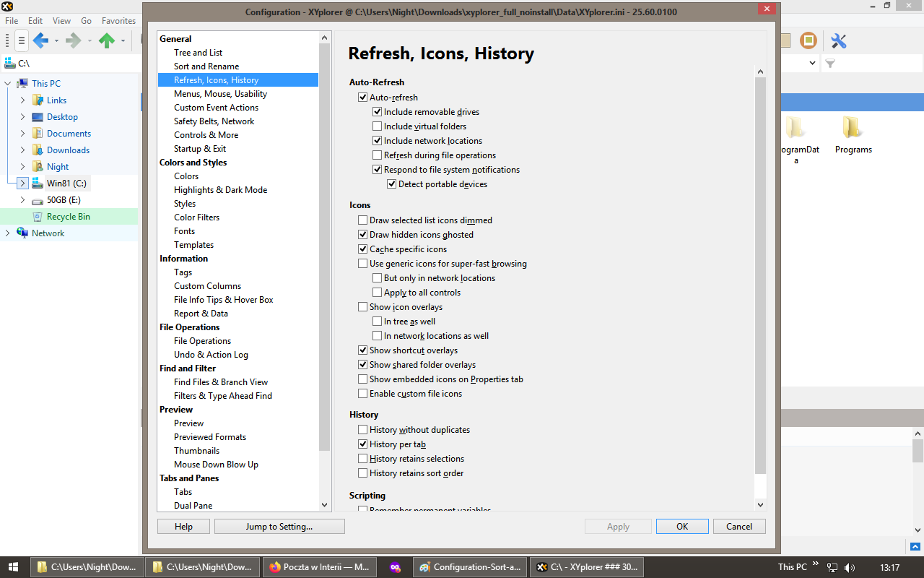
Task: Click the orange Mouse Down Blow Up icon
Action: point(808,40)
